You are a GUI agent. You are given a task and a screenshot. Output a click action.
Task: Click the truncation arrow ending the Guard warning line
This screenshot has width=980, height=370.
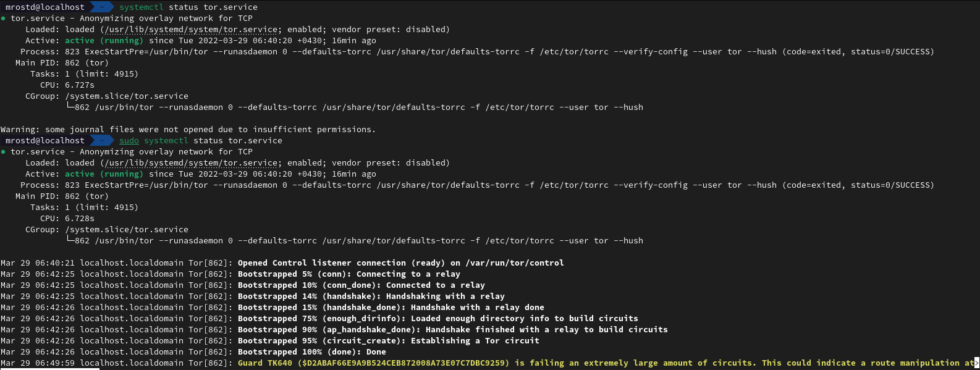coord(977,363)
